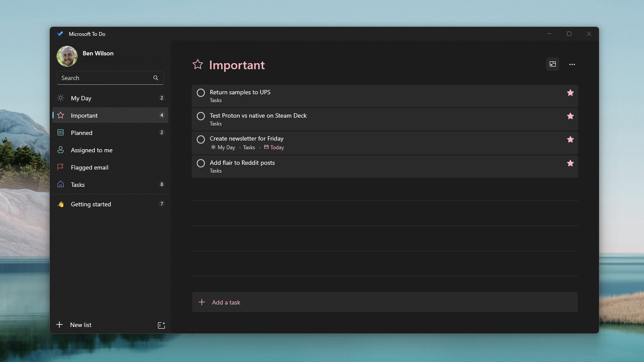Click the waving hand icon for Getting started
644x362 pixels.
pyautogui.click(x=61, y=204)
